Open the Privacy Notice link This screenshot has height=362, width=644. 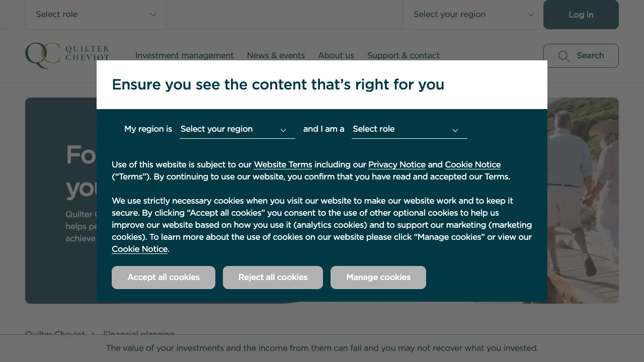[396, 165]
